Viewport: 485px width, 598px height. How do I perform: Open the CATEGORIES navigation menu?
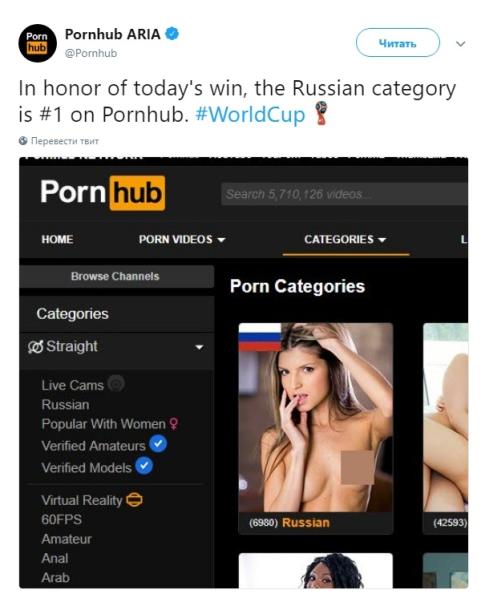(x=345, y=239)
